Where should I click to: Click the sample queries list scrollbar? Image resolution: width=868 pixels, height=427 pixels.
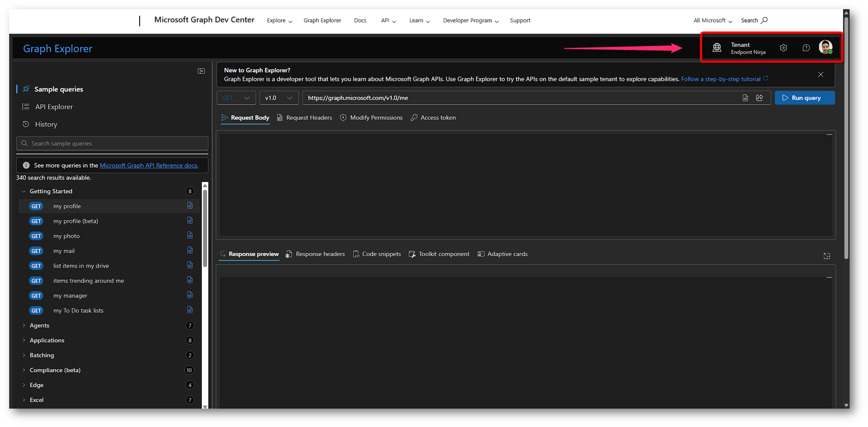[205, 228]
